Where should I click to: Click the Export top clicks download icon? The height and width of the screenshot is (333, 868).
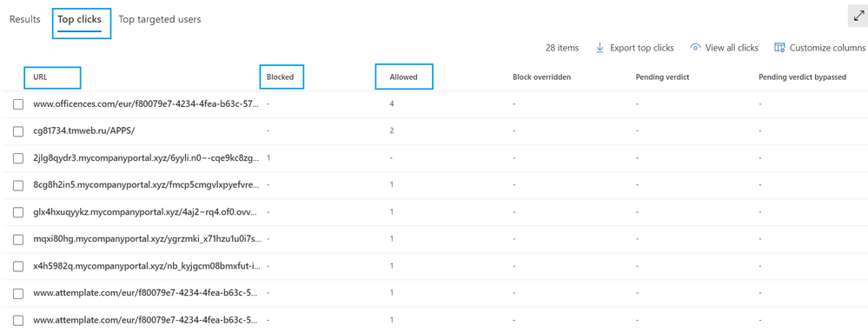click(x=600, y=48)
